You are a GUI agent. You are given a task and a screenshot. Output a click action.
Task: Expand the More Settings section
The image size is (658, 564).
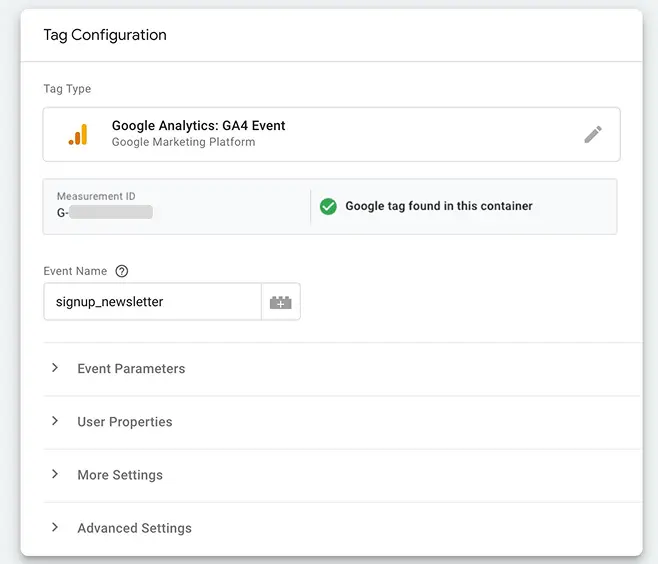(342, 475)
